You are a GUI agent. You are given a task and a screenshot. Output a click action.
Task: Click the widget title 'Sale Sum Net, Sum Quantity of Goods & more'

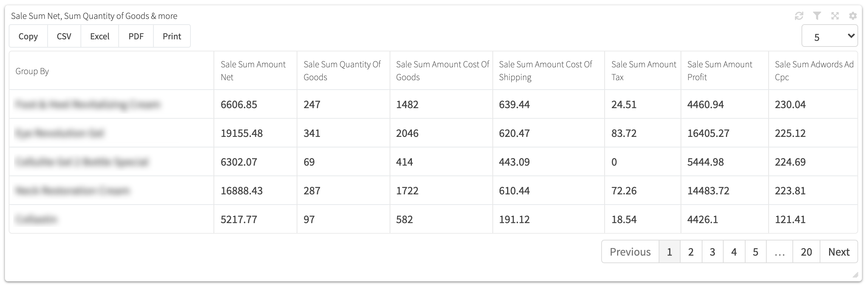94,16
